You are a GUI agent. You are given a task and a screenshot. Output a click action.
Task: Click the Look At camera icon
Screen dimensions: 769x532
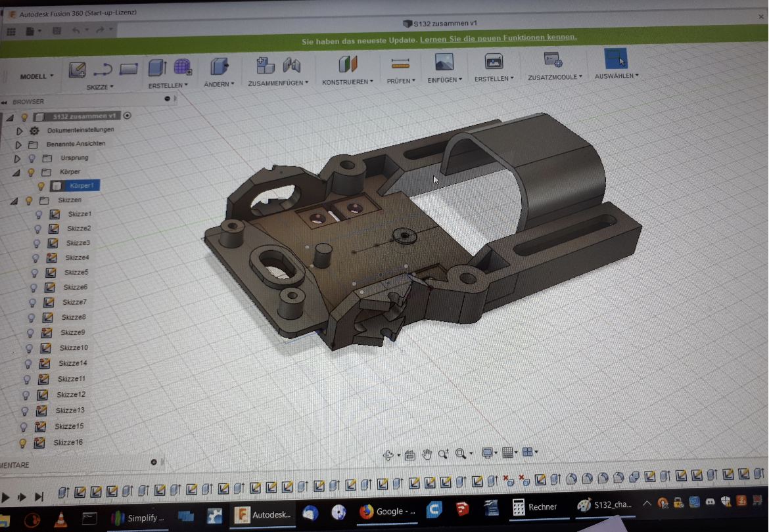click(x=409, y=454)
